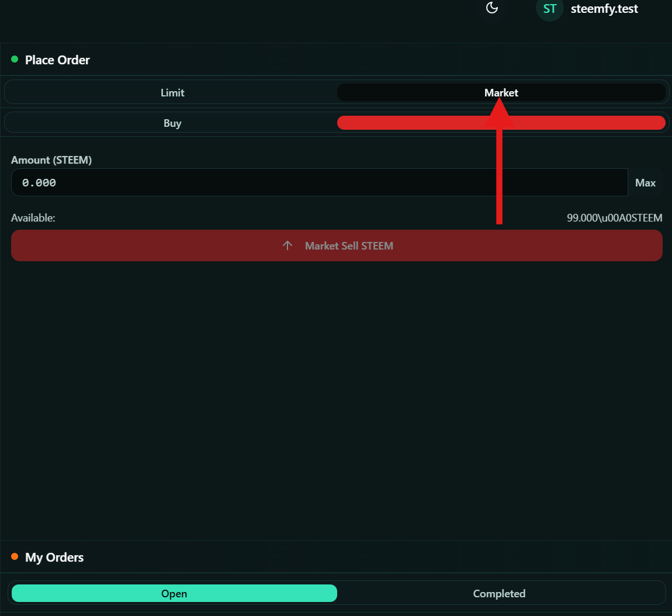The width and height of the screenshot is (672, 616).
Task: Switch to the Limit order tab
Action: click(x=172, y=92)
